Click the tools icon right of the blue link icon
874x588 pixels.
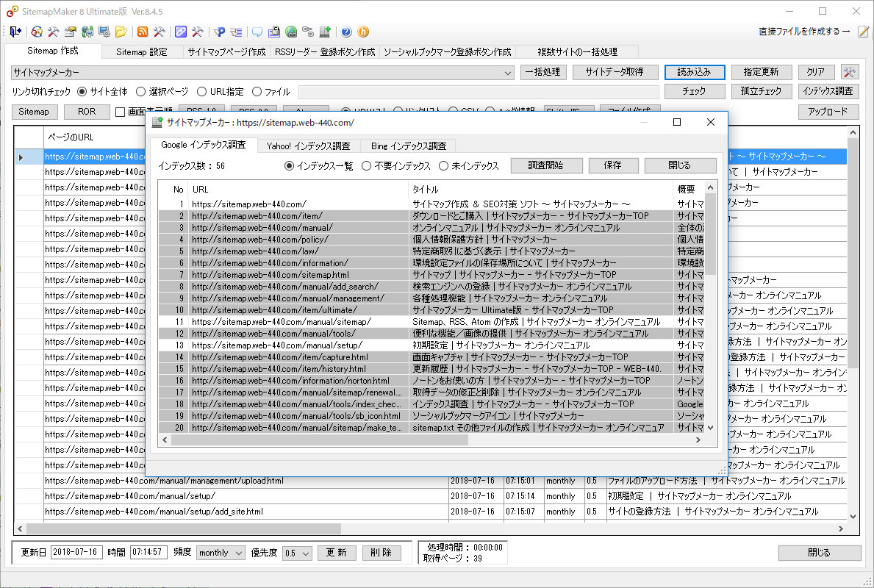point(197,32)
